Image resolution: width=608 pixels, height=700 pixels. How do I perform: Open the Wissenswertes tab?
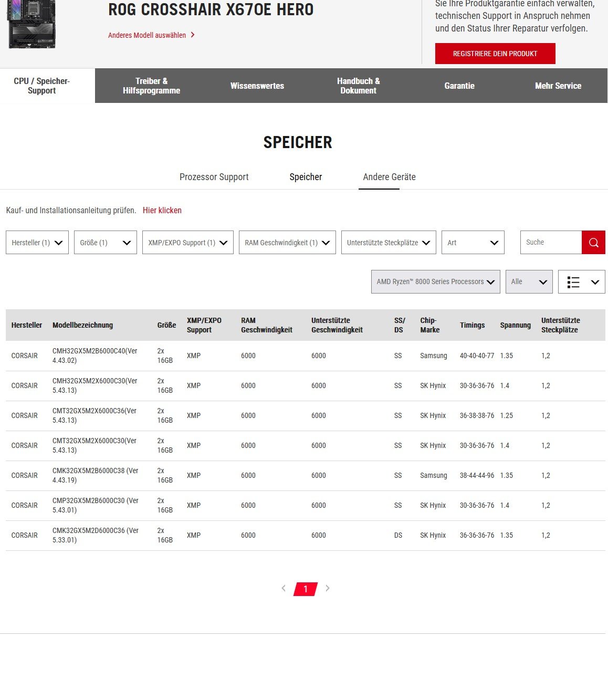click(257, 86)
